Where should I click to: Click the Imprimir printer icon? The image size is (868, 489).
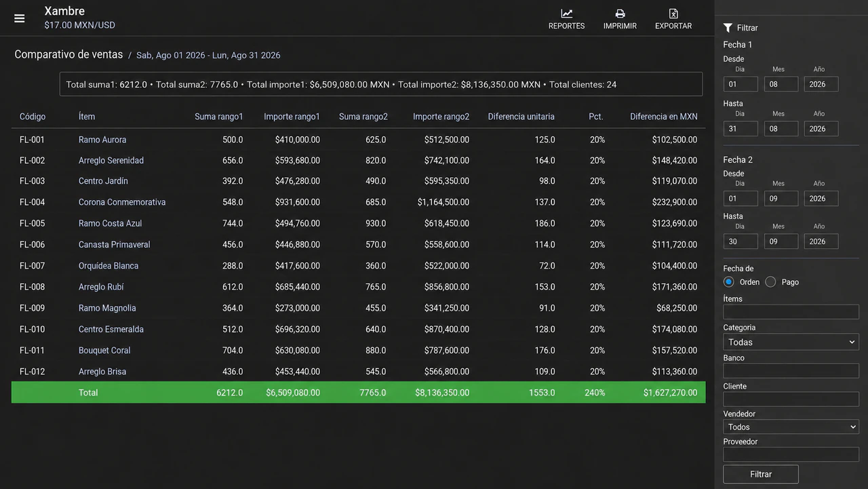[620, 14]
